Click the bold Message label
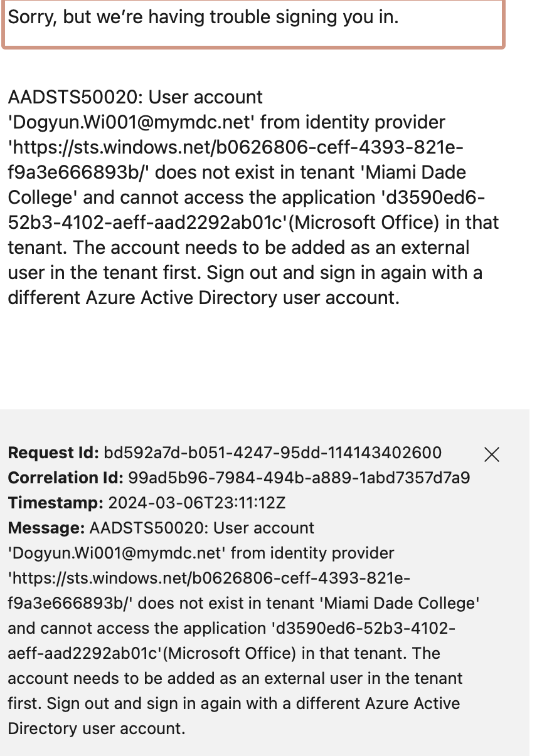The image size is (537, 756). [46, 528]
